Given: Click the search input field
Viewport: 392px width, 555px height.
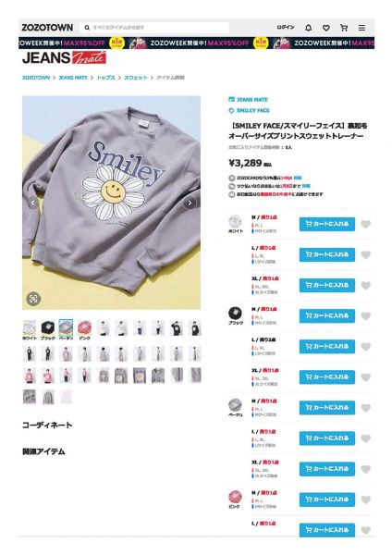Looking at the screenshot, I should coord(155,28).
